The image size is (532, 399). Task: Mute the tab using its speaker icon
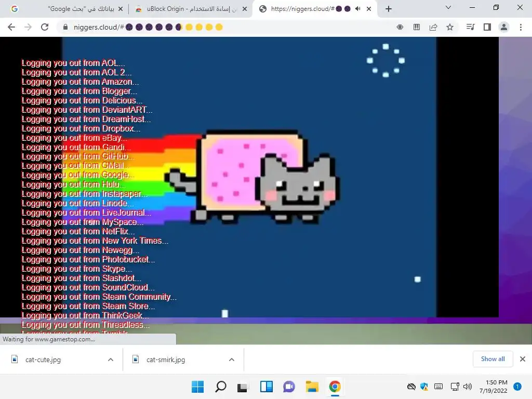point(358,9)
